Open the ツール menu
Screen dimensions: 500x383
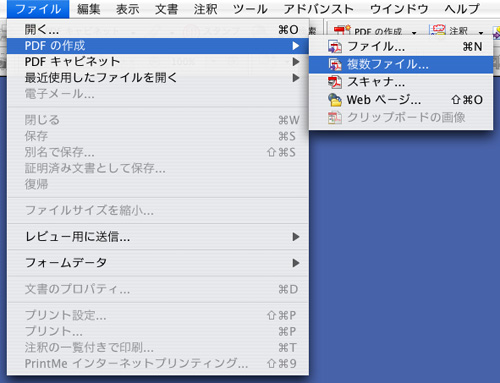[250, 9]
